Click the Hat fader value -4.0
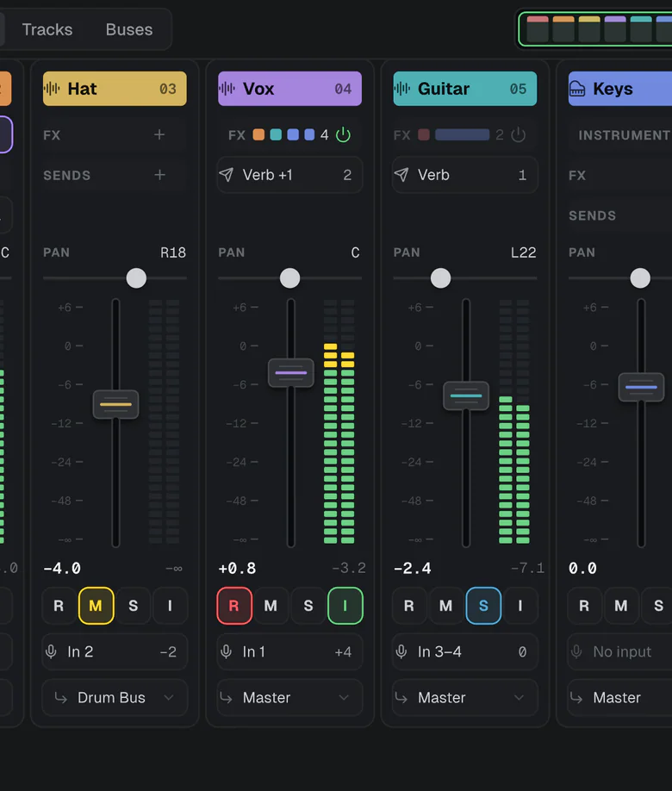This screenshot has width=672, height=791. [x=62, y=569]
